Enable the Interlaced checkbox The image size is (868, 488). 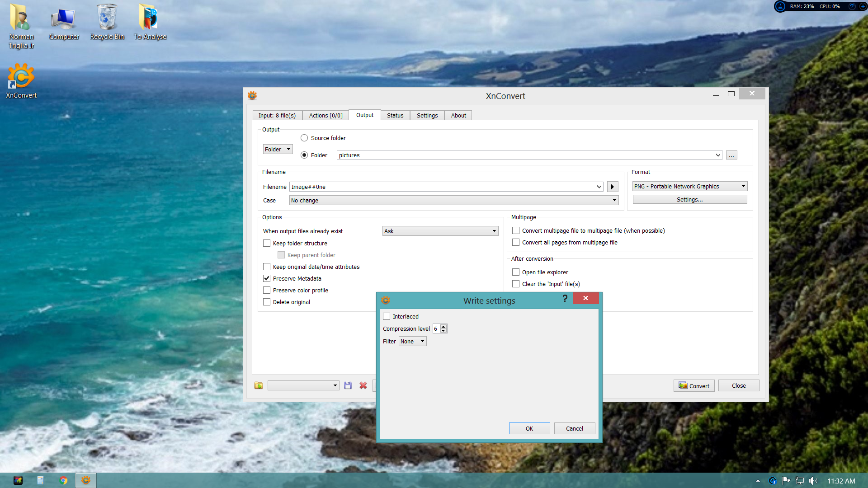tap(387, 316)
